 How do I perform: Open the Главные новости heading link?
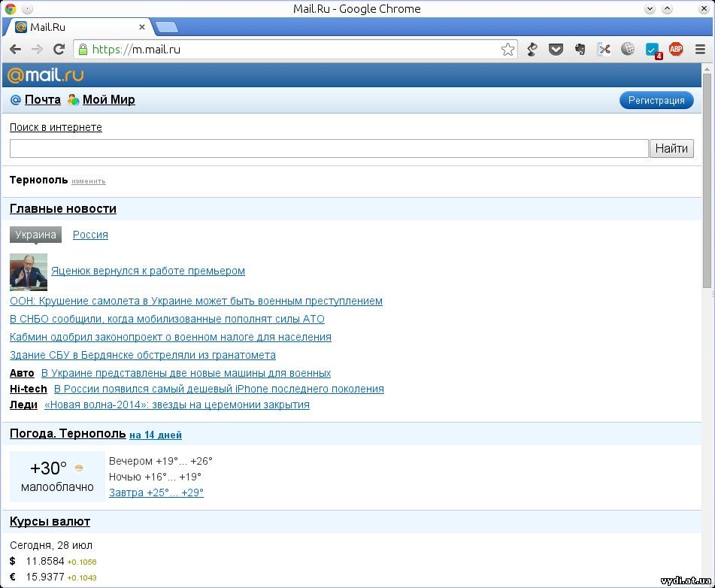point(63,208)
